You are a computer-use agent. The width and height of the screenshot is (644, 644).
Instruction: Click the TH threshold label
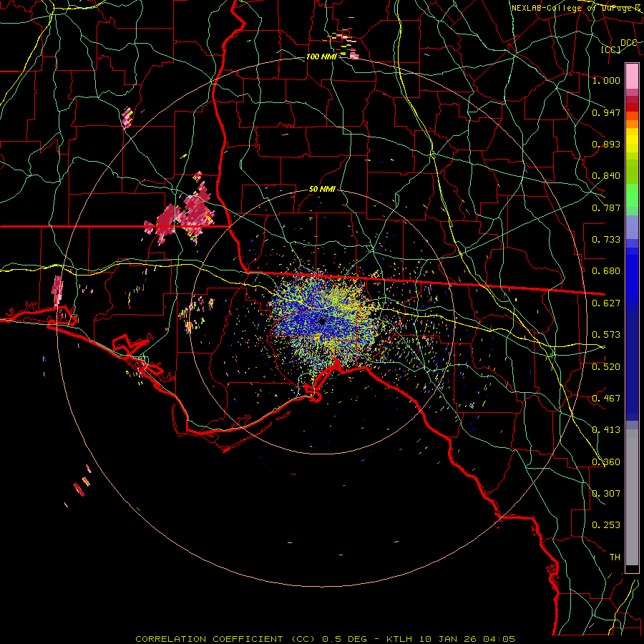(x=615, y=557)
